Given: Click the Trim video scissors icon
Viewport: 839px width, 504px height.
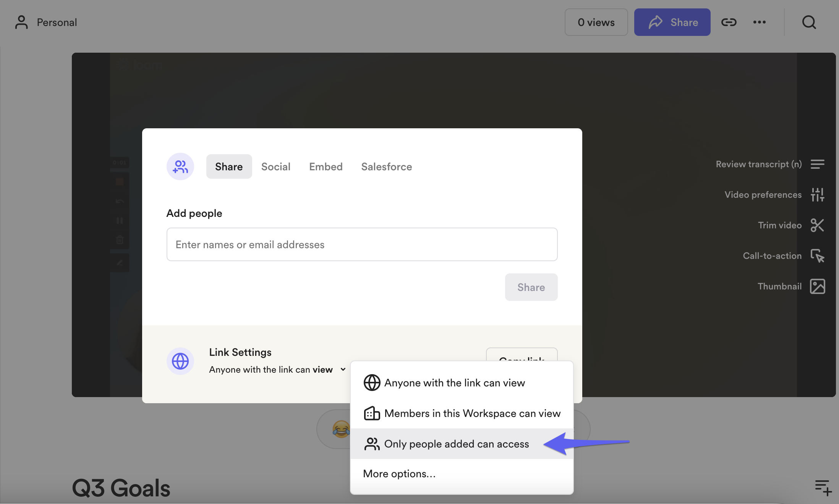Looking at the screenshot, I should pos(817,225).
